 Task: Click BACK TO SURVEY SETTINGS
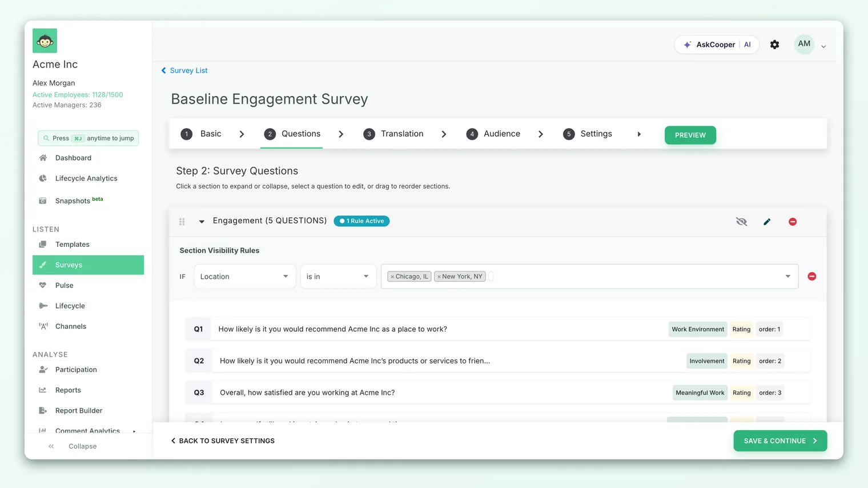point(223,441)
